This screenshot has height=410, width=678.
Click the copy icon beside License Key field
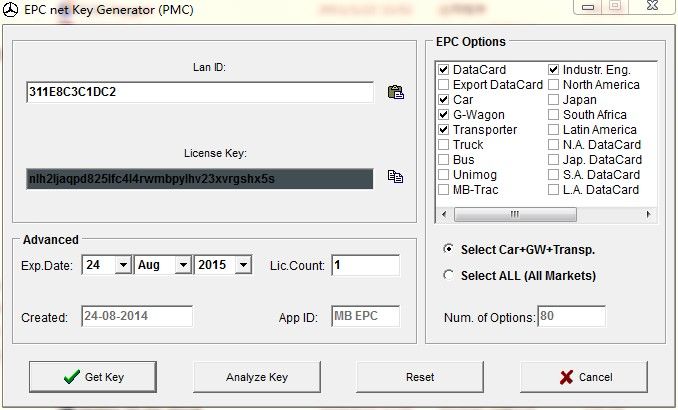click(395, 176)
